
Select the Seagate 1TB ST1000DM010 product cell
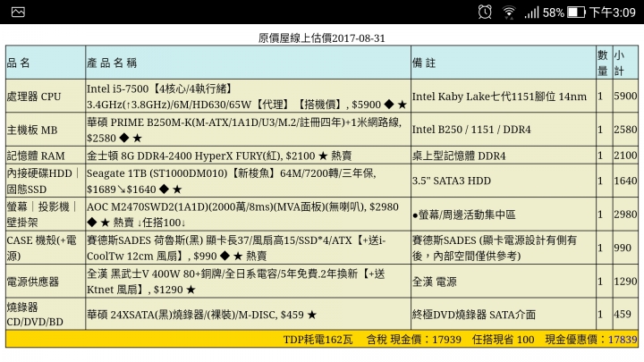click(x=248, y=181)
